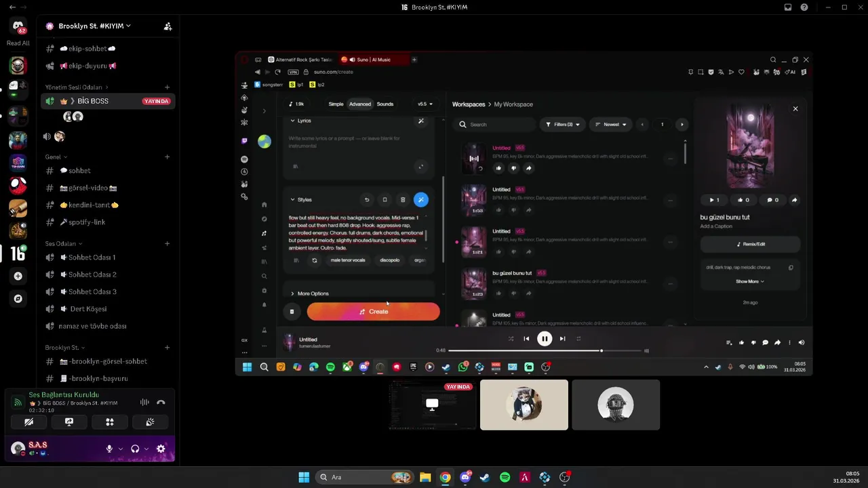868x488 pixels.
Task: Pause playback in Suno player
Action: pos(545,339)
